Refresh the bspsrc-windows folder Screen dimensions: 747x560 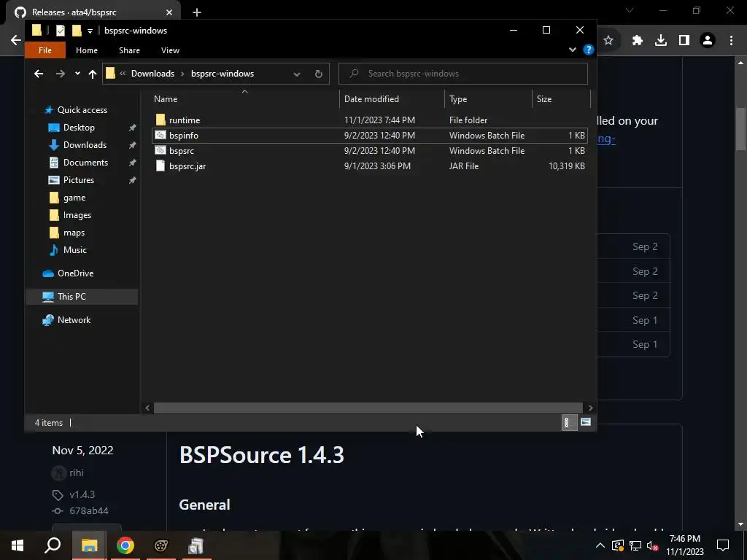point(318,74)
